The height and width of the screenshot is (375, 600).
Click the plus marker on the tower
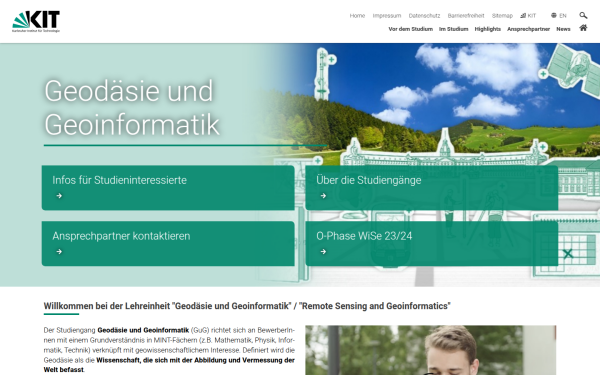pos(331,60)
